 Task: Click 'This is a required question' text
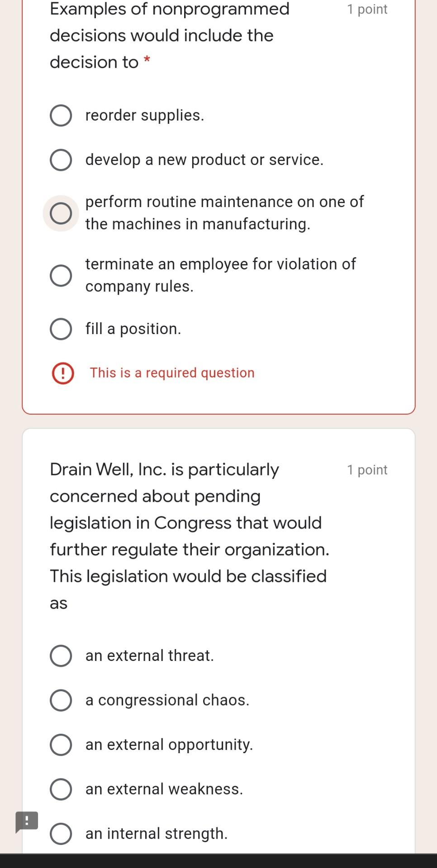pyautogui.click(x=172, y=373)
